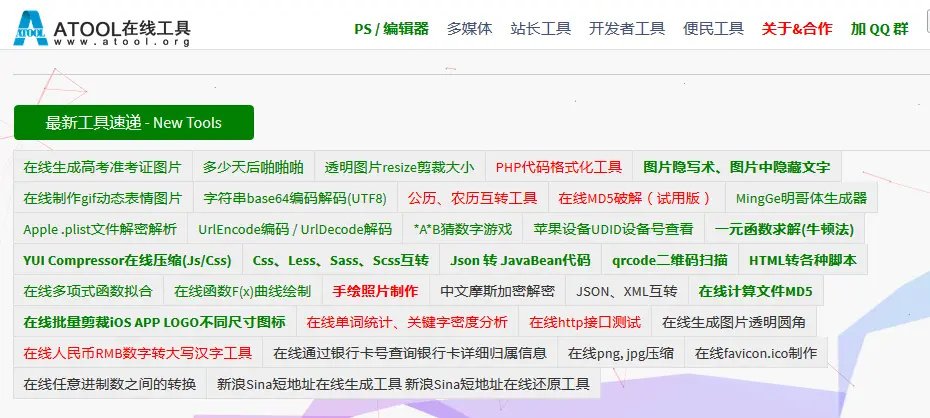The height and width of the screenshot is (418, 930).
Task: Open 在线人民币RMB数字转大写汉字工具 link
Action: [138, 353]
